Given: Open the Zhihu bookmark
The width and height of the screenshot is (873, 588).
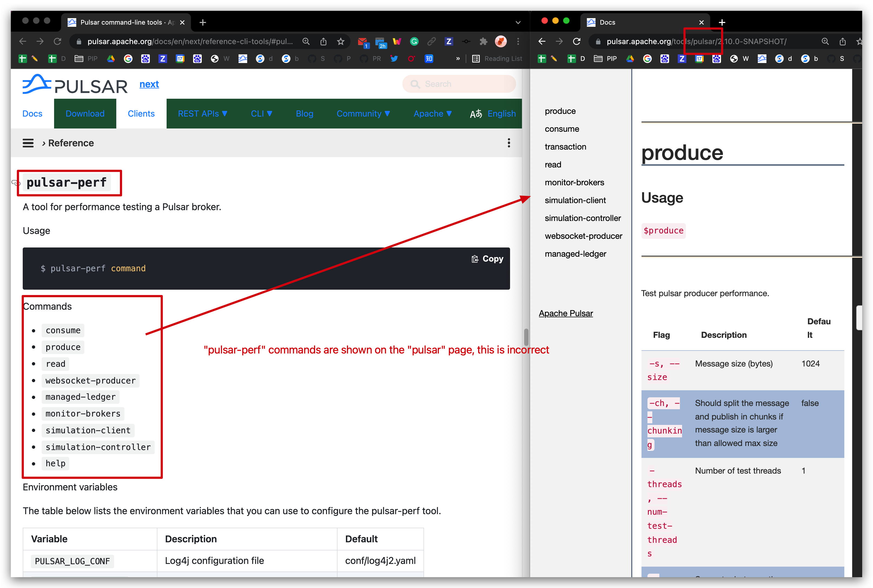Looking at the screenshot, I should (429, 59).
